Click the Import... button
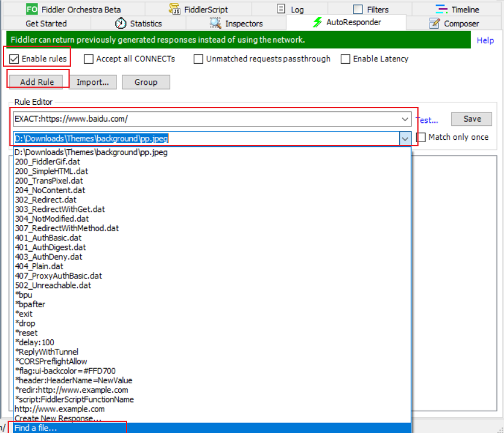 pos(92,83)
